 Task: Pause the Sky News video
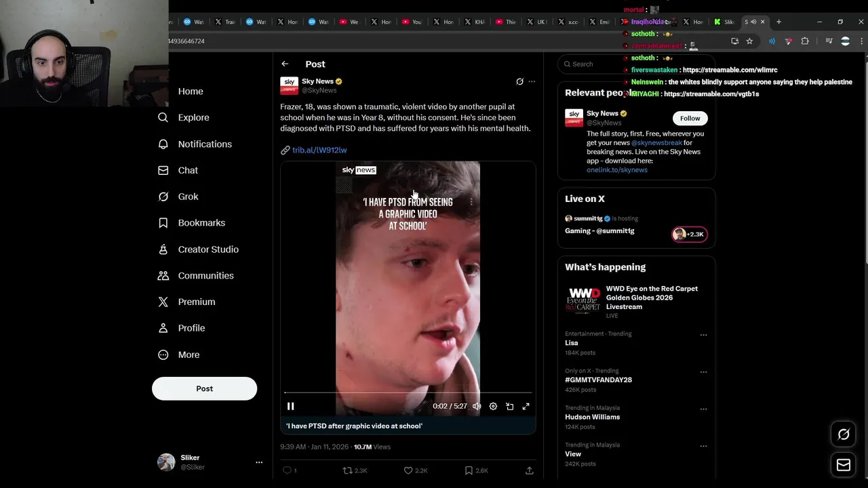tap(290, 406)
